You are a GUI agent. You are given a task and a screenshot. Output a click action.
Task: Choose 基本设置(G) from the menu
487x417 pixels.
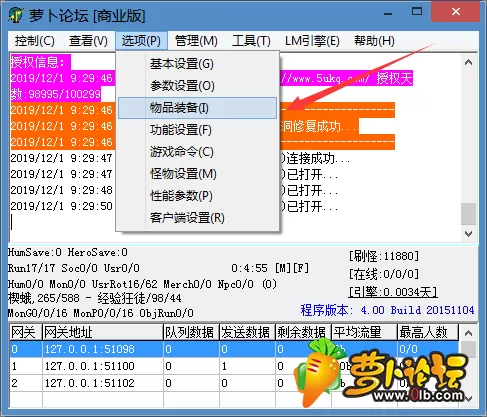197,64
